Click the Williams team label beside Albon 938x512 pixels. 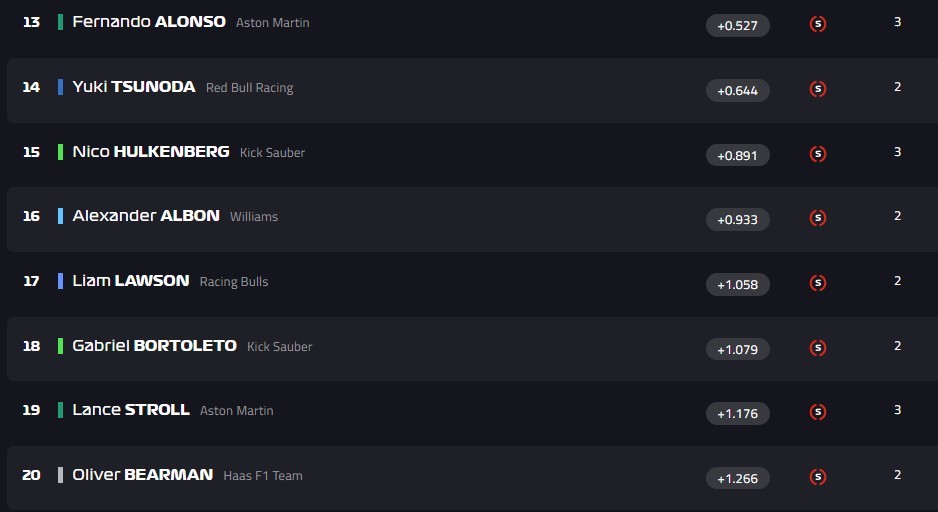(254, 217)
